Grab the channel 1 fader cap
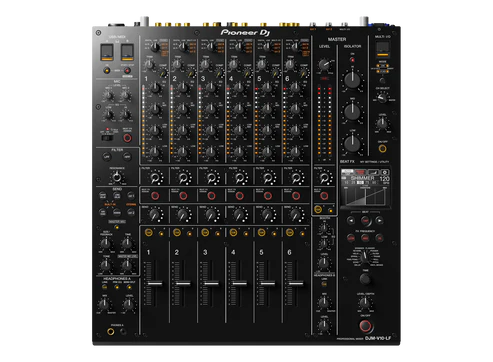 [155, 284]
